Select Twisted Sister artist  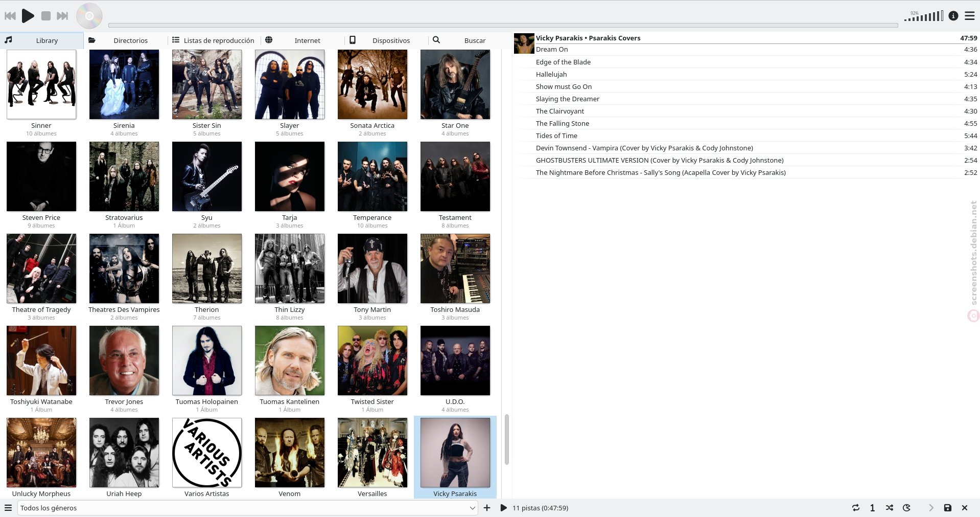(x=372, y=361)
